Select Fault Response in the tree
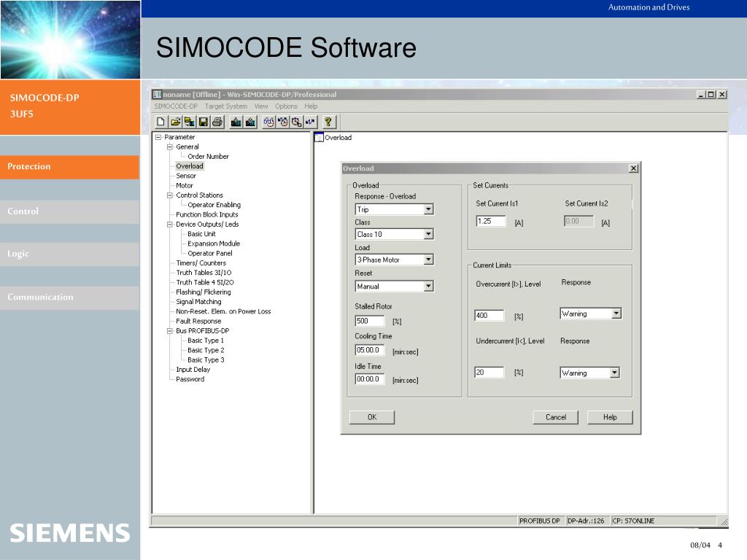The height and width of the screenshot is (560, 747). (198, 321)
